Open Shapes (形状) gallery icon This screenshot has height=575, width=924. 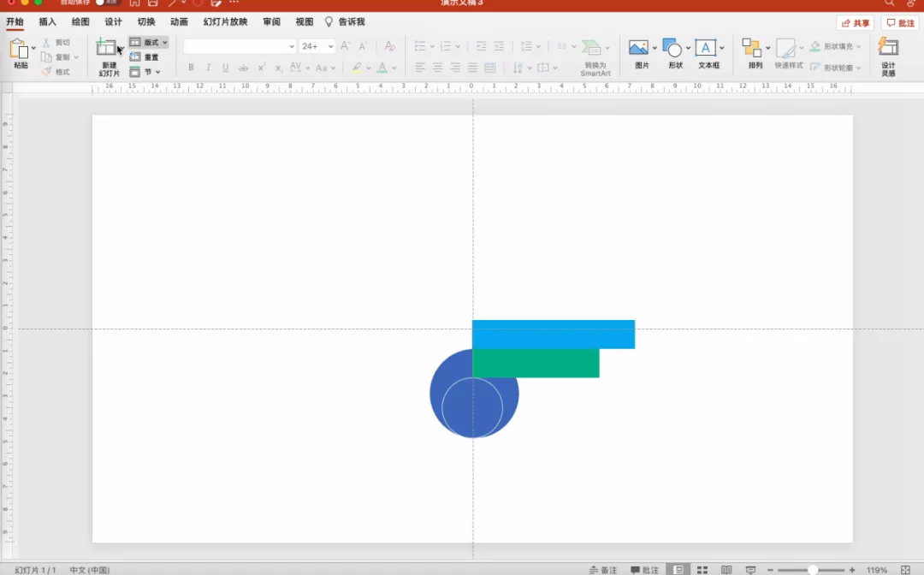[x=672, y=48]
